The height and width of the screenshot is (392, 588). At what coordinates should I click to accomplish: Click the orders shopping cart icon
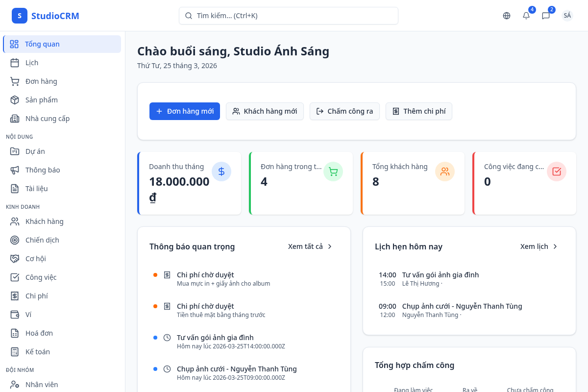(333, 171)
